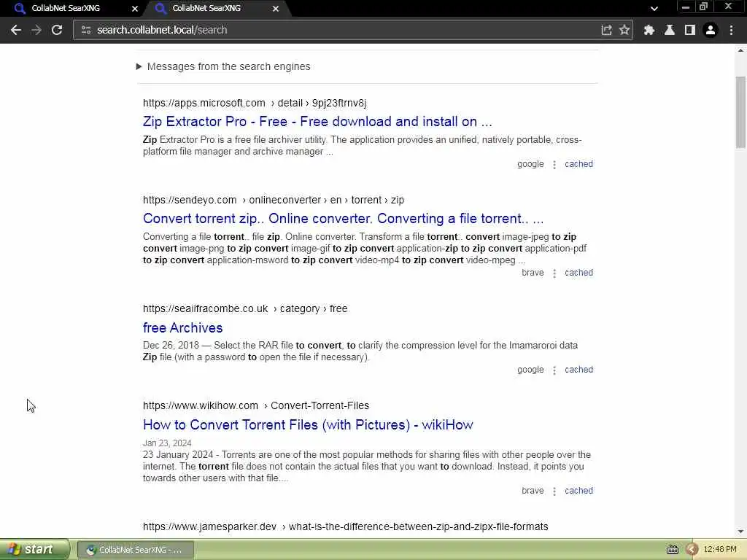Image resolution: width=747 pixels, height=560 pixels.
Task: Click the keyboard icon in system tray
Action: click(x=672, y=550)
